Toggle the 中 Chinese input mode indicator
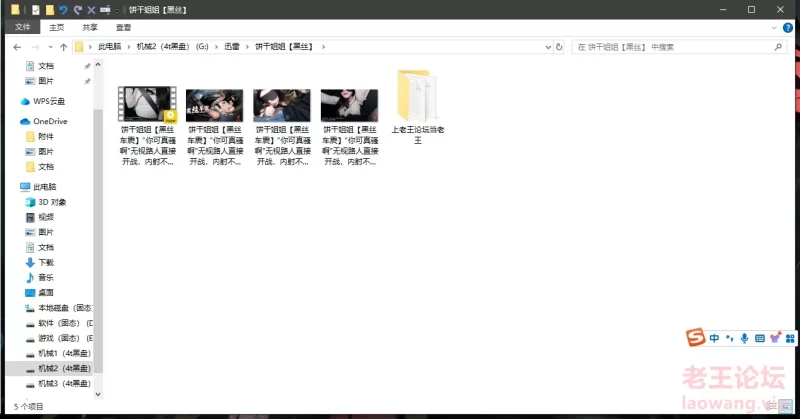 pos(714,339)
